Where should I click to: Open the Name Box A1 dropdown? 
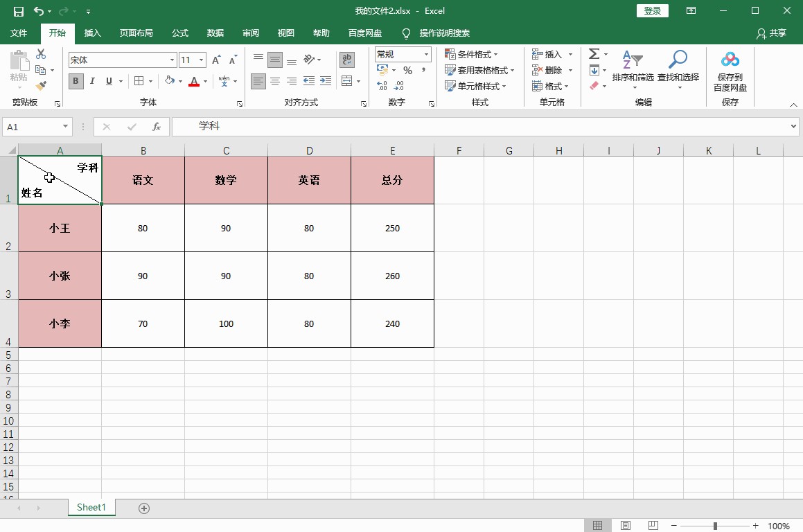(x=66, y=127)
